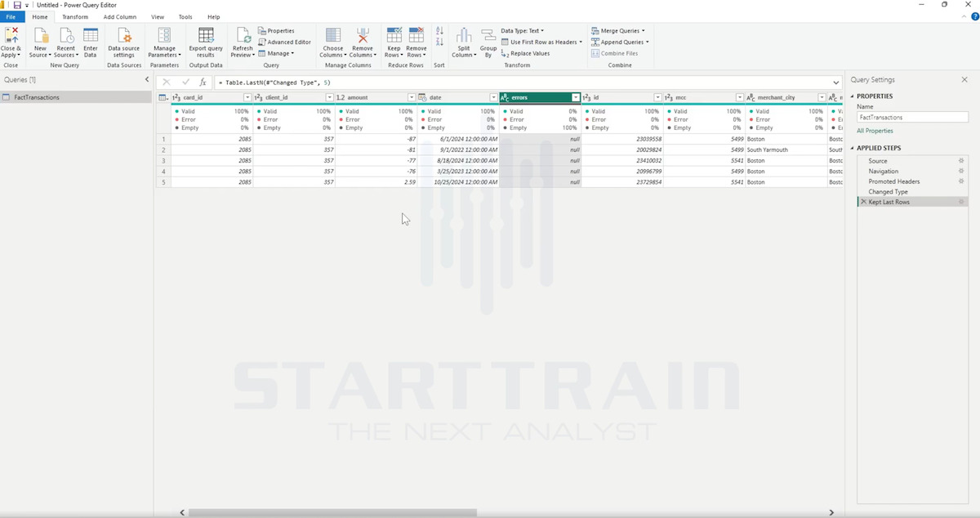The image size is (980, 518).
Task: Open Merge Queries button
Action: coord(617,31)
